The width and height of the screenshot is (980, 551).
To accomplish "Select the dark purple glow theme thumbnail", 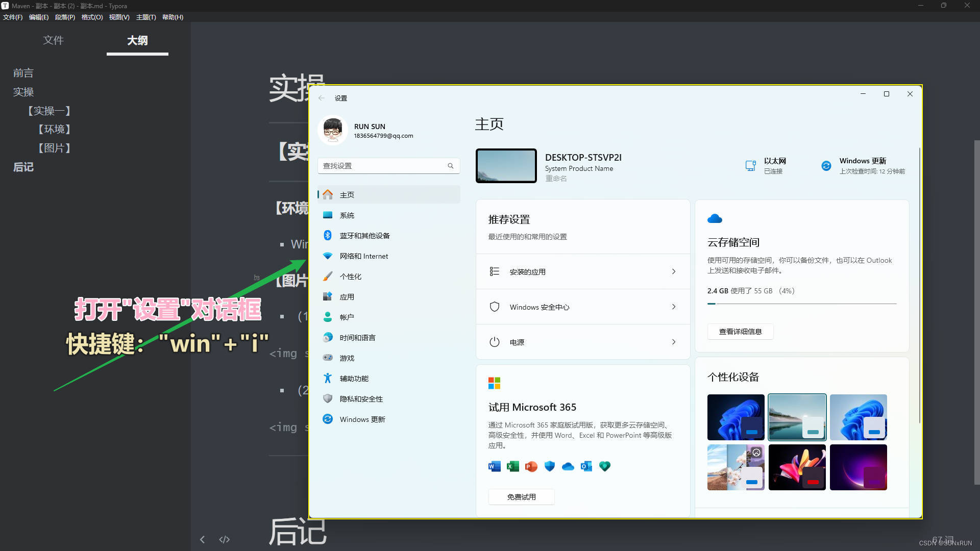I will [x=858, y=467].
